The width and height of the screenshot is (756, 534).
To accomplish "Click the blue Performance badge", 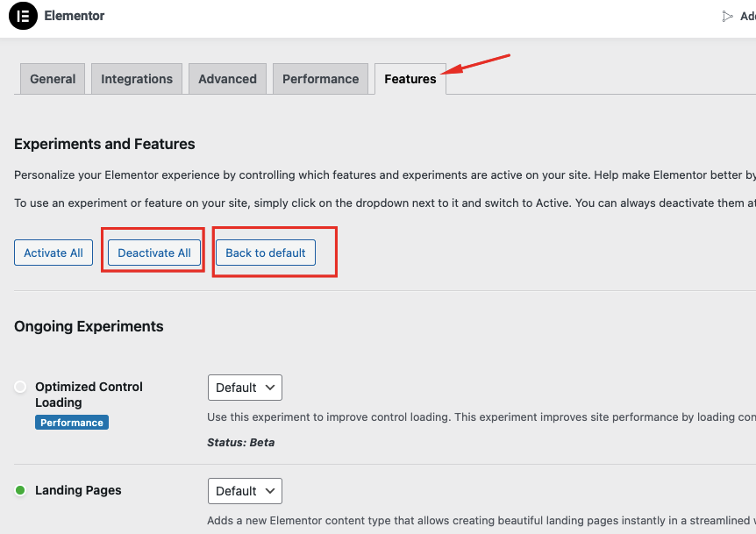I will 71,422.
